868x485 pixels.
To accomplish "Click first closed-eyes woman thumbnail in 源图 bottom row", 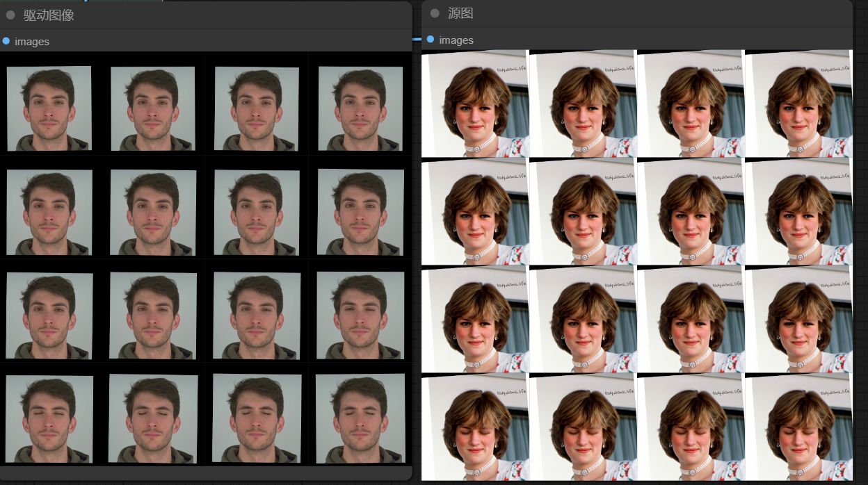I will pyautogui.click(x=475, y=427).
